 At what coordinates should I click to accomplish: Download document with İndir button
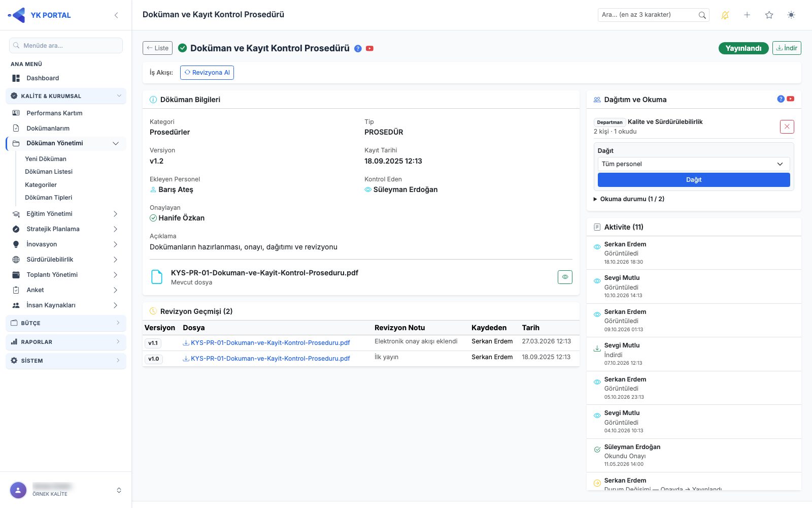point(787,48)
